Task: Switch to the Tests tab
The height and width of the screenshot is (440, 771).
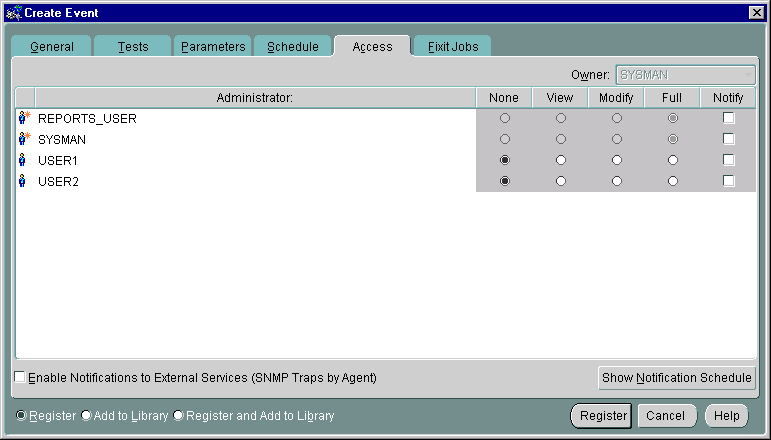Action: pos(133,46)
